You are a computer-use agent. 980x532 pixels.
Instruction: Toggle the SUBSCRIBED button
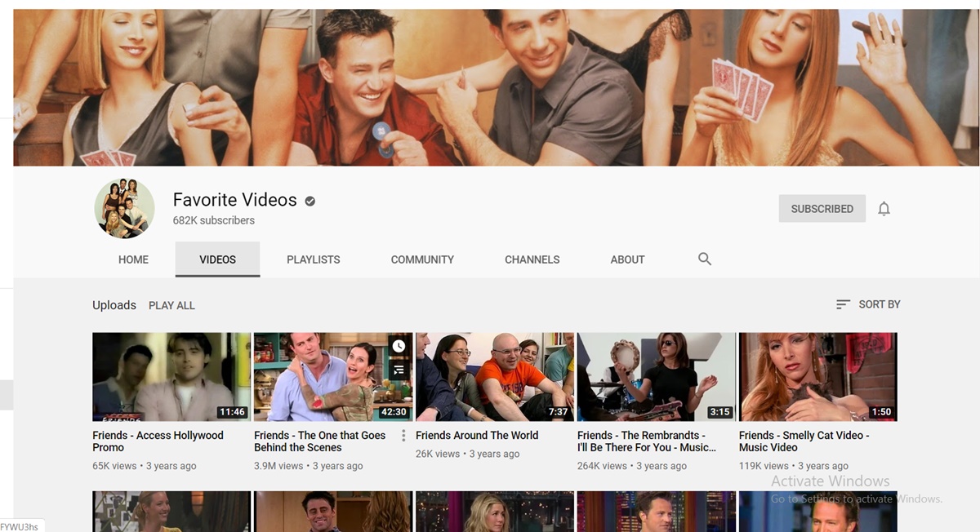click(822, 209)
